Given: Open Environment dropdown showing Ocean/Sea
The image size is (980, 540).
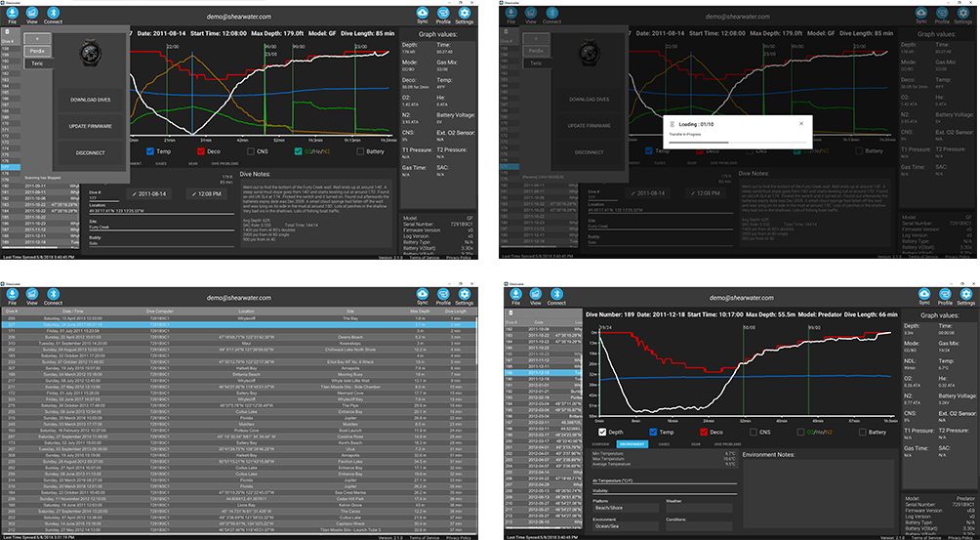Looking at the screenshot, I should tap(625, 527).
